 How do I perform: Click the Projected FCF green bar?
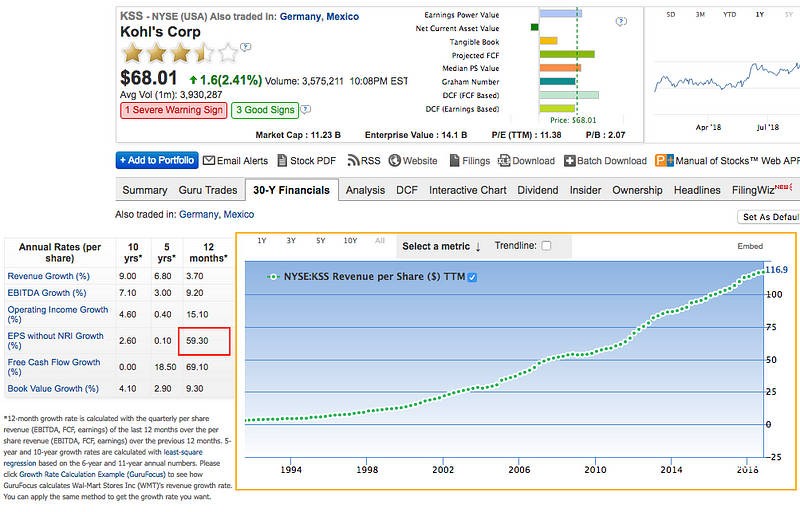pyautogui.click(x=567, y=54)
